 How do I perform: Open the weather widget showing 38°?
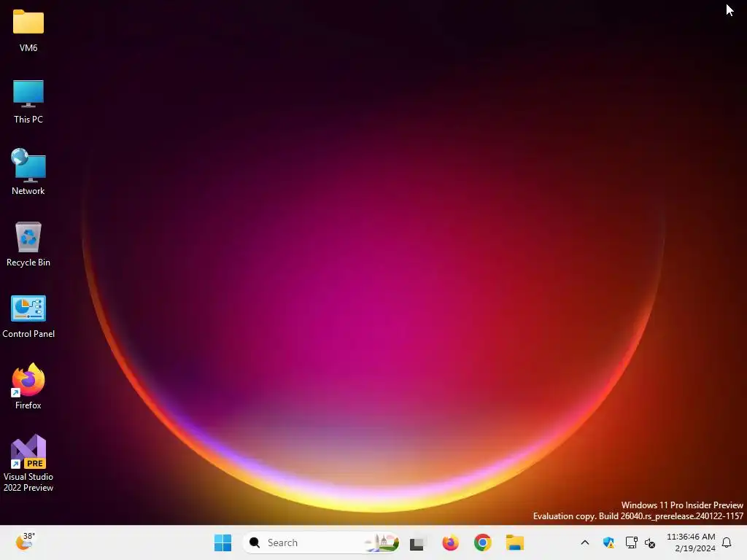25,542
